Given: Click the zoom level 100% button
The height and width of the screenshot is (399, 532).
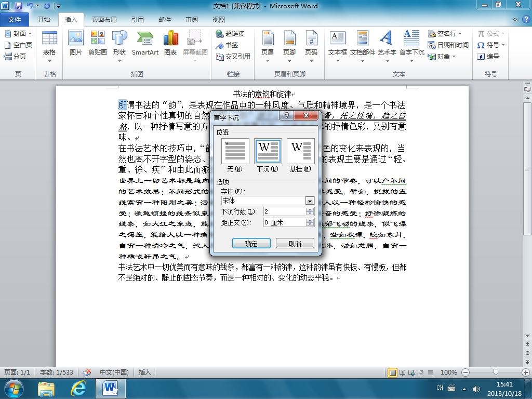Looking at the screenshot, I should pos(448,372).
